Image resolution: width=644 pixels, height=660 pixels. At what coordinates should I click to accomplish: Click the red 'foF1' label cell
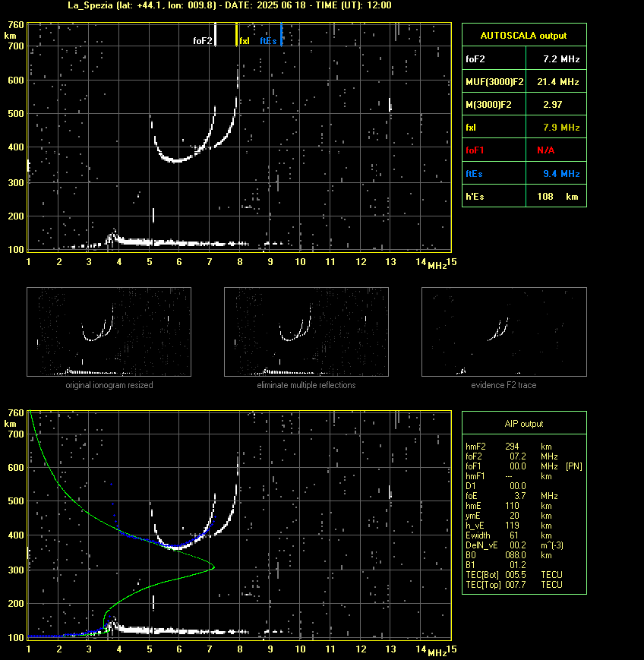(494, 150)
